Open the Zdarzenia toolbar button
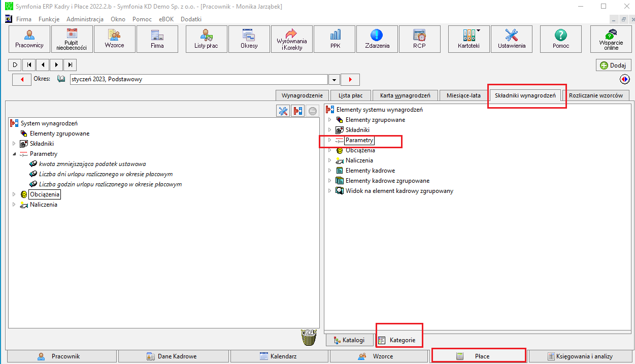 377,39
